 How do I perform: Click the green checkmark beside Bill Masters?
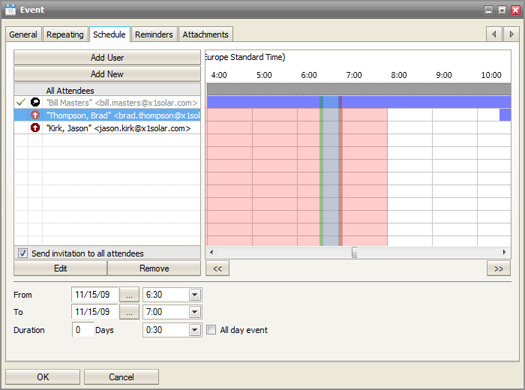coord(21,102)
